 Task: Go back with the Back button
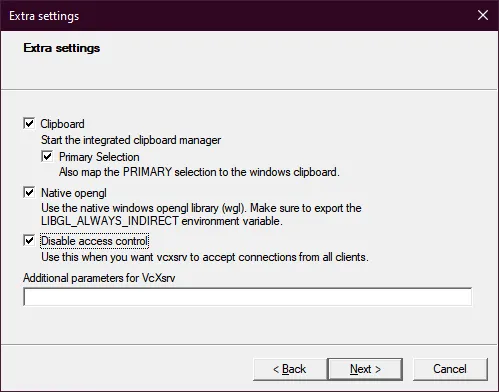[x=290, y=369]
